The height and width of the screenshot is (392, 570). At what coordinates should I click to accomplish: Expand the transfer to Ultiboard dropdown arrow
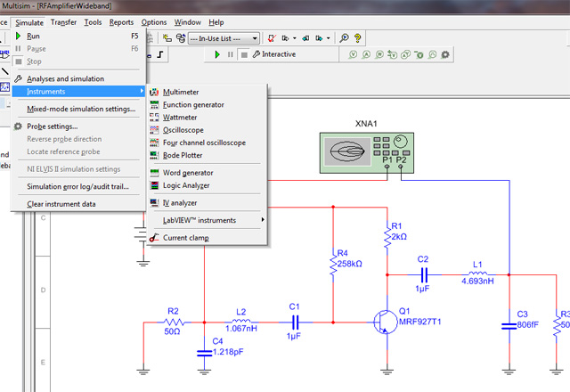coord(295,38)
